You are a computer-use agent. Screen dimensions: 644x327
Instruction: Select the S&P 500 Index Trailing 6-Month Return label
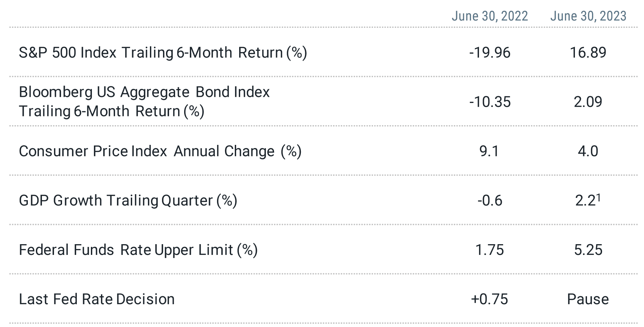click(x=163, y=53)
